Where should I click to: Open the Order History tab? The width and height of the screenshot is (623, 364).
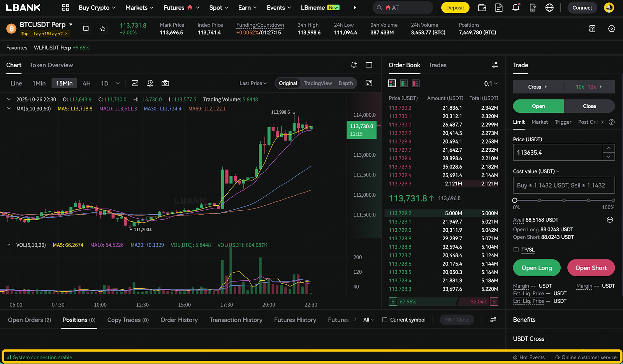pyautogui.click(x=179, y=320)
